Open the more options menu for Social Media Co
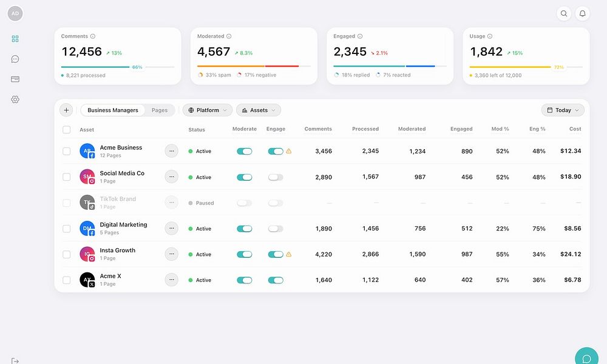 [x=172, y=177]
